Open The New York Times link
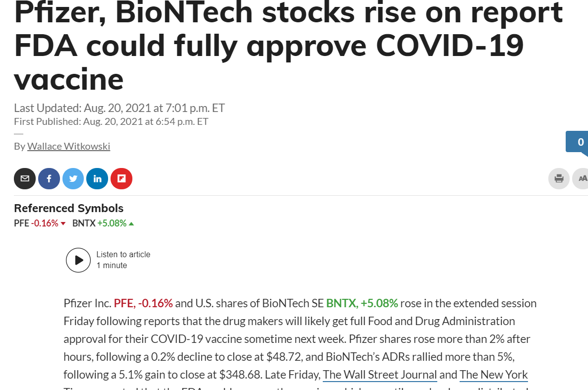The width and height of the screenshot is (588, 390). (x=493, y=375)
